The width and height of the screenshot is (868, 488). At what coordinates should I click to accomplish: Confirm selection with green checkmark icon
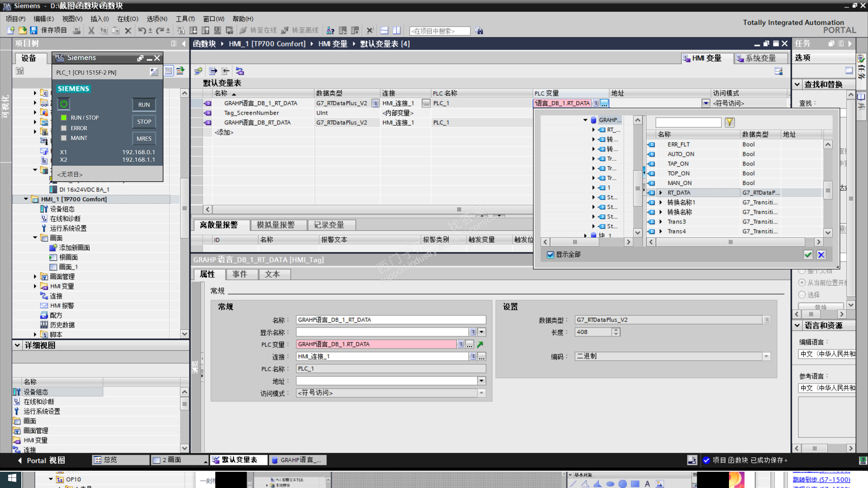[x=808, y=255]
